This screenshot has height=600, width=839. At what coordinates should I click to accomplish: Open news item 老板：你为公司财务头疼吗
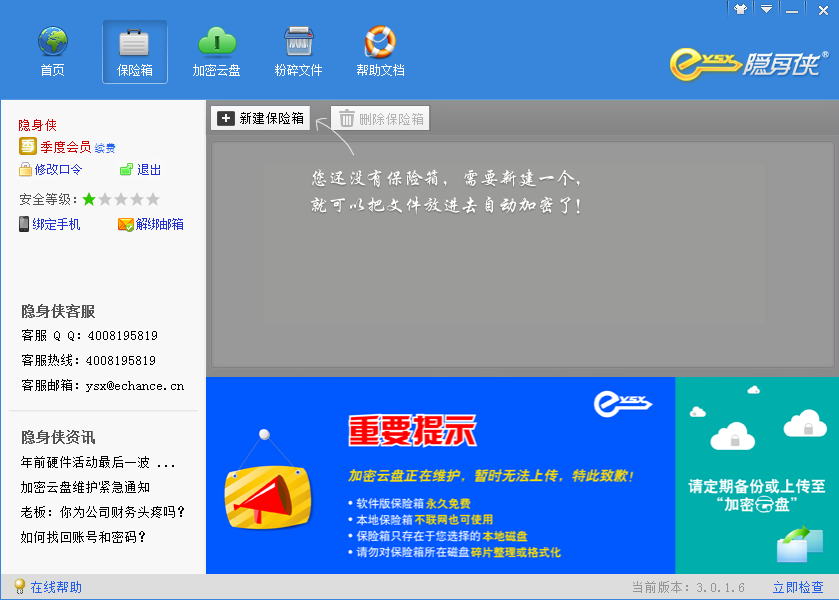click(x=103, y=512)
